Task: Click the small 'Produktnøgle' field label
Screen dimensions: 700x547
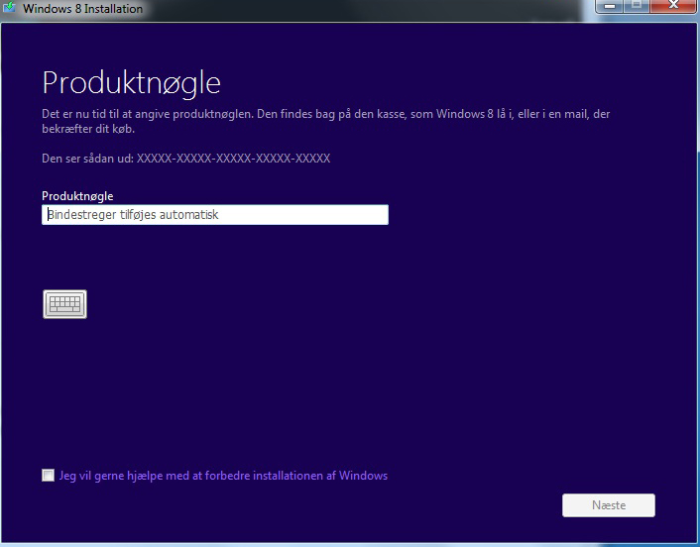Action: [77, 196]
